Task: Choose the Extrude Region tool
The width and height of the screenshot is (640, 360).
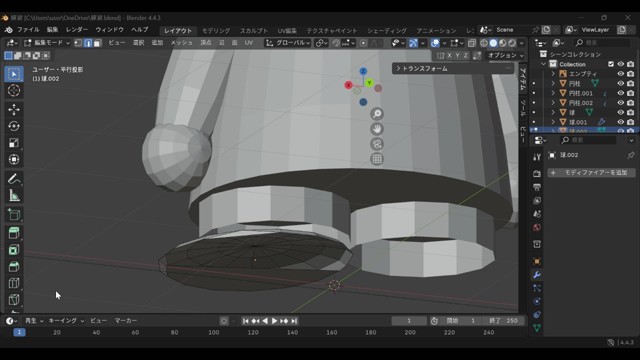Action: pyautogui.click(x=14, y=233)
